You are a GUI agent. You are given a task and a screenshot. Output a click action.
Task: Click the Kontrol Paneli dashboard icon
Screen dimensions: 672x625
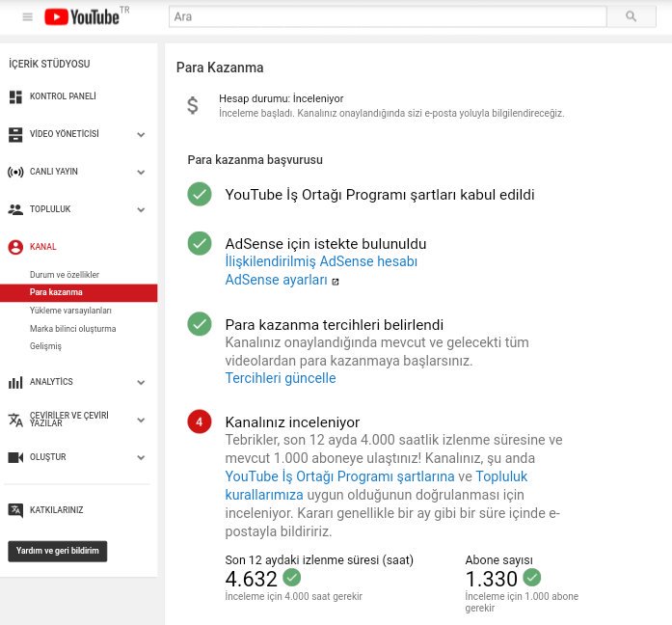click(x=15, y=96)
